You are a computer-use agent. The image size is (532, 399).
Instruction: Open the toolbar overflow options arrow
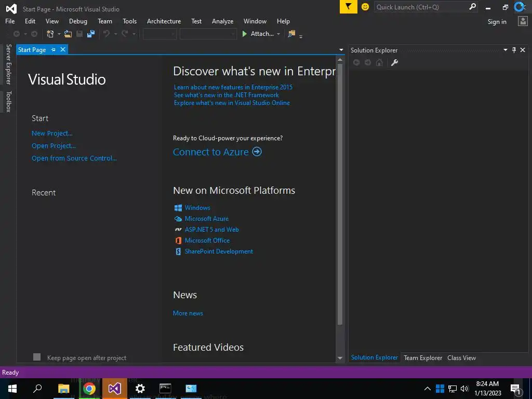pos(301,36)
